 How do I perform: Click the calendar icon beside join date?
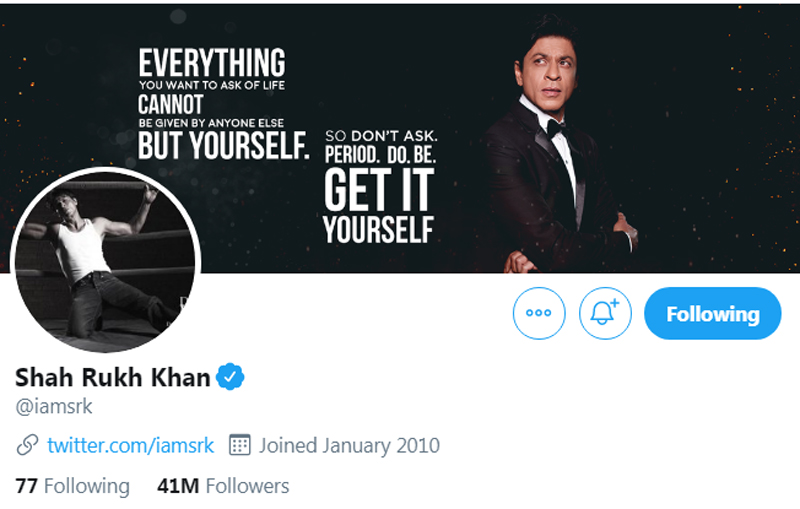(x=239, y=445)
